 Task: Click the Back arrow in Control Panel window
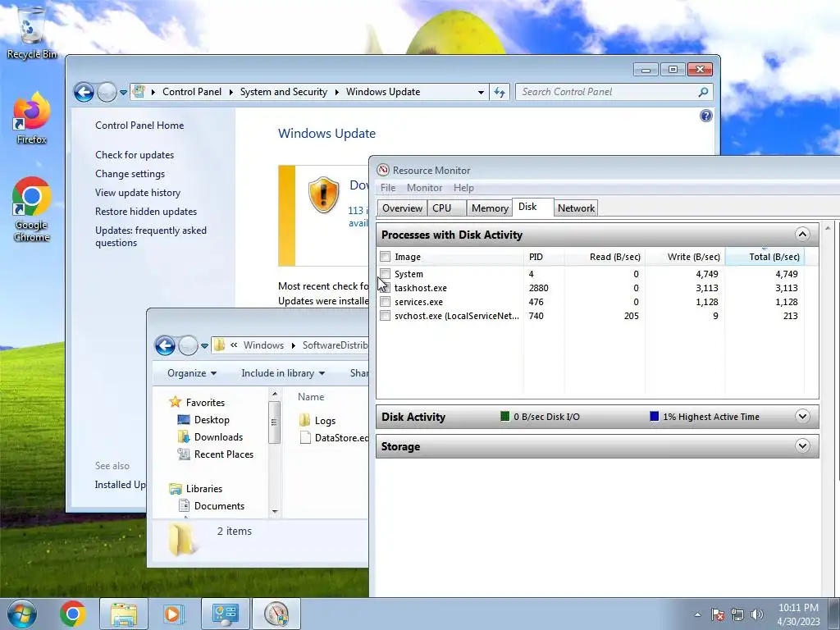(x=84, y=92)
